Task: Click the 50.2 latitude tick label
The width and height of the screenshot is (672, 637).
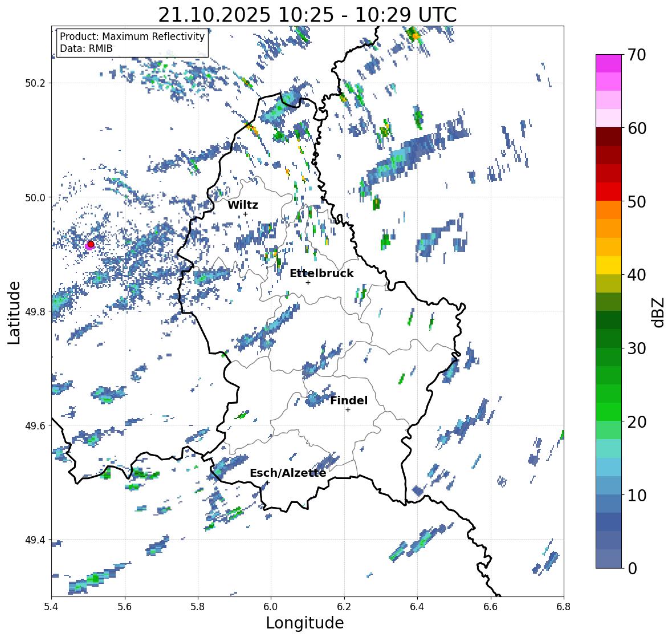Action: point(35,83)
